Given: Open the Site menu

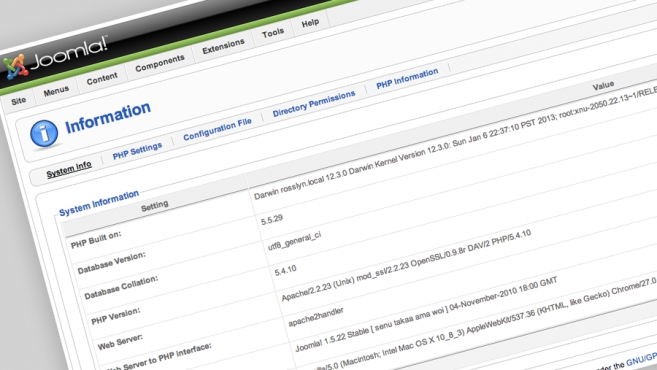Looking at the screenshot, I should click(x=18, y=101).
